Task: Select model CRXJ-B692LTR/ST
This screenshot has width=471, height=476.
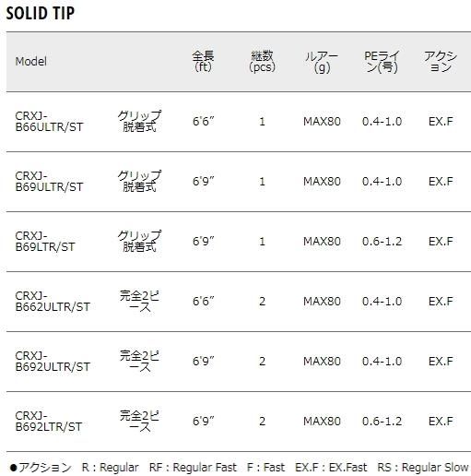Action: pyautogui.click(x=49, y=422)
